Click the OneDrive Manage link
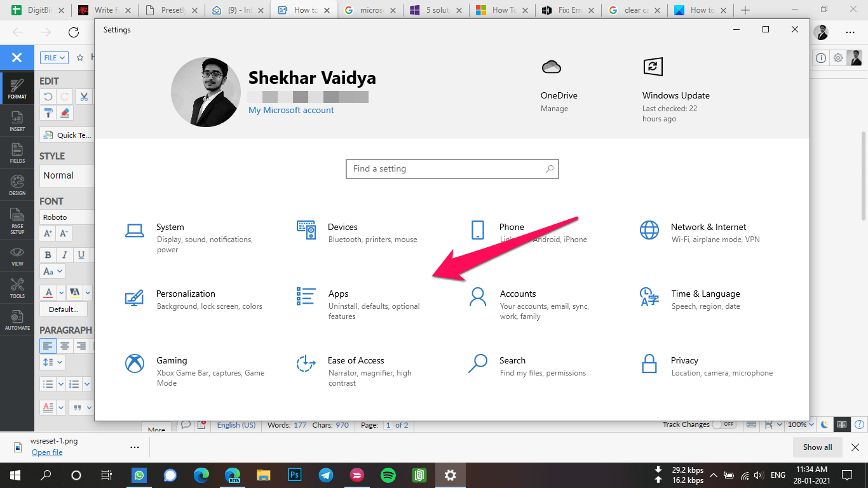The width and height of the screenshot is (868, 488). [554, 109]
